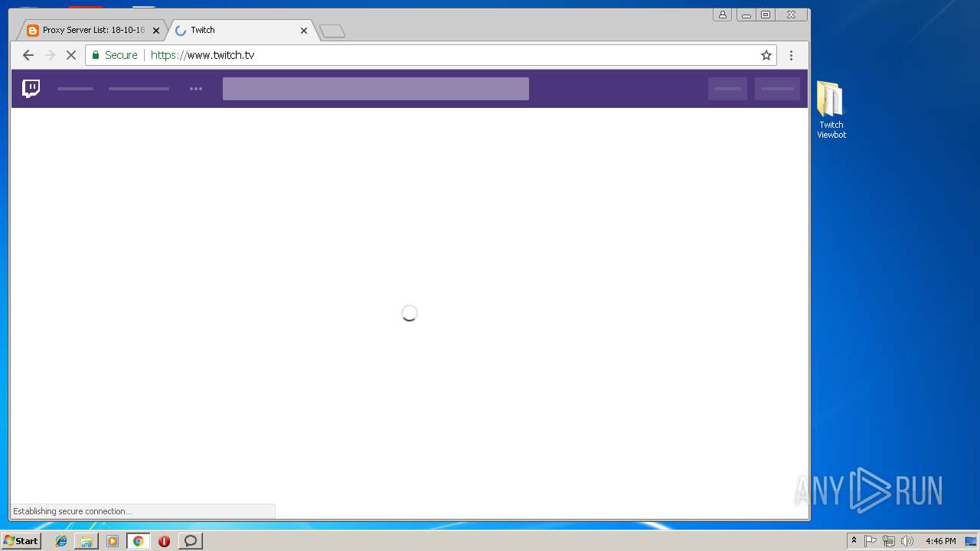
Task: Click the browser forward arrow
Action: pyautogui.click(x=50, y=55)
